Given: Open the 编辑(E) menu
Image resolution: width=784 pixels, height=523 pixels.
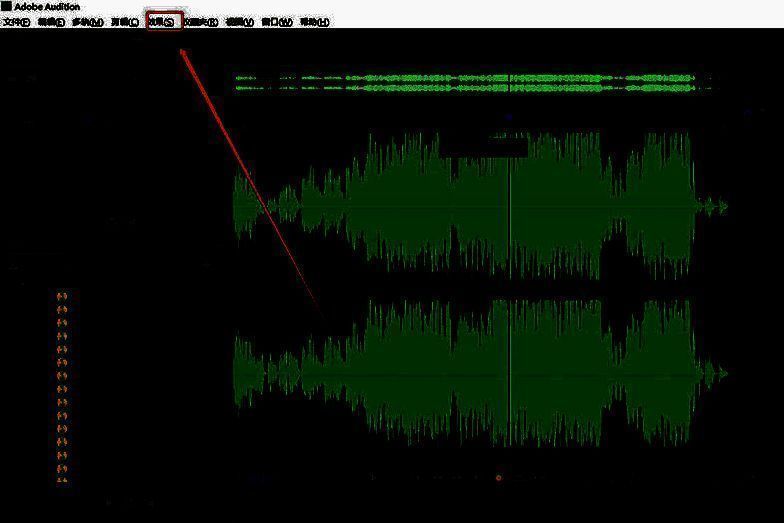Looking at the screenshot, I should (52, 22).
